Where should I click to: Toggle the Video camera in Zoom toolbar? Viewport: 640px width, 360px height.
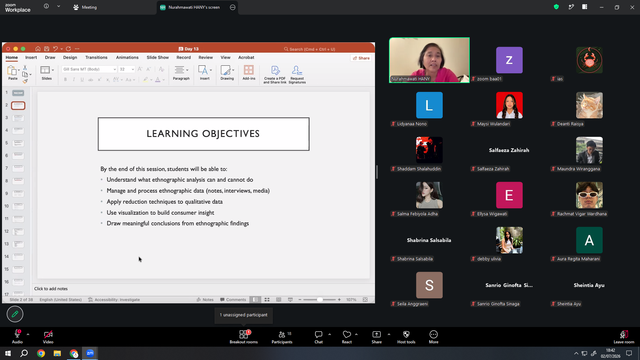point(48,336)
